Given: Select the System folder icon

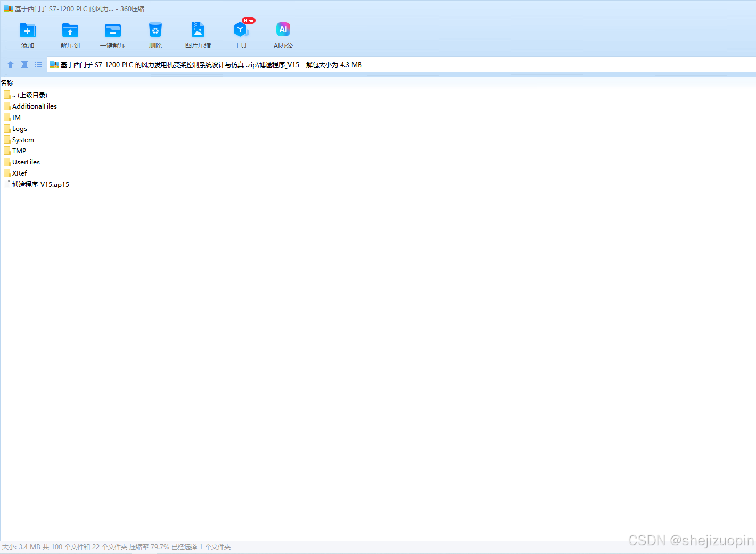Looking at the screenshot, I should pos(7,139).
